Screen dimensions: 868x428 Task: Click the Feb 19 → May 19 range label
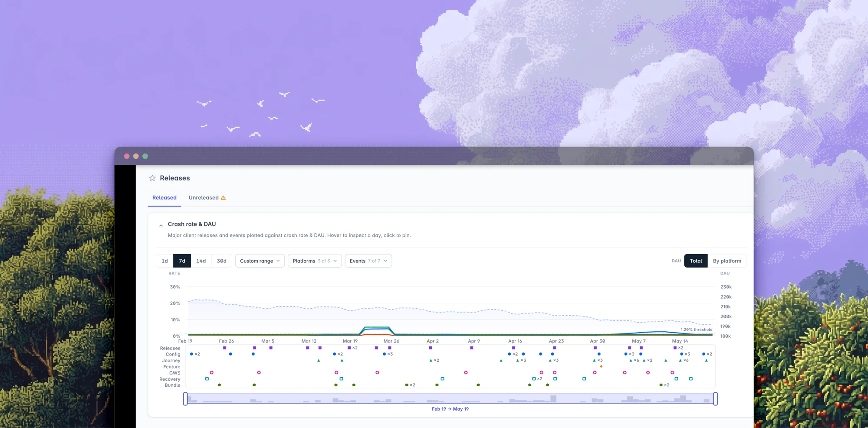(x=450, y=409)
